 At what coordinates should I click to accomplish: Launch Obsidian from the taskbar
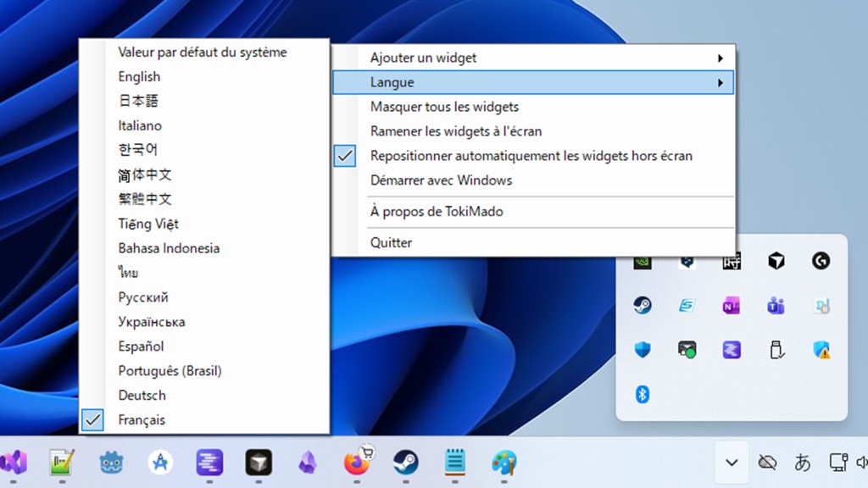click(x=308, y=463)
